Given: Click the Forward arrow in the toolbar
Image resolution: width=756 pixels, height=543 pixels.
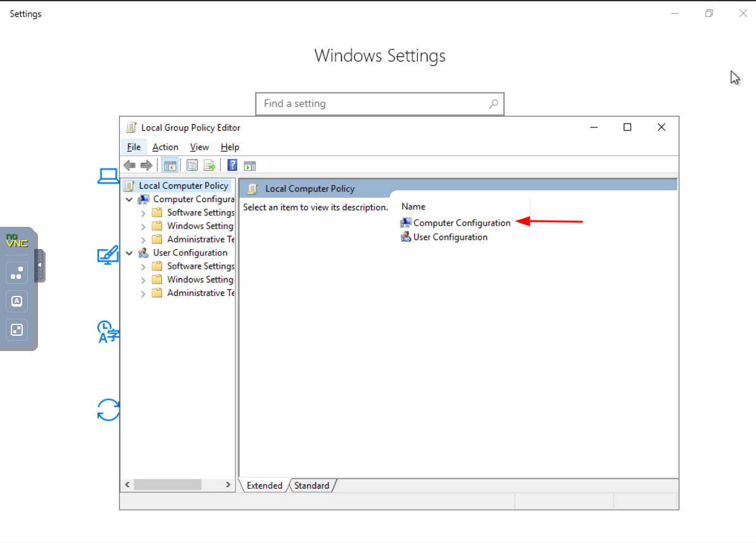Looking at the screenshot, I should (x=146, y=166).
